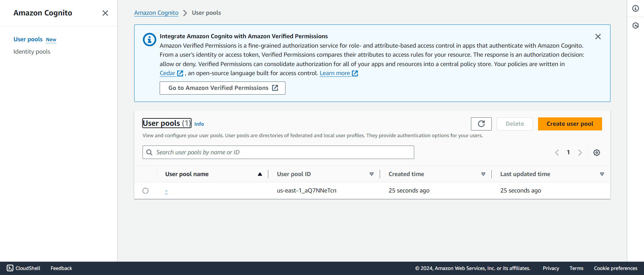Click the Created time cell '25 seconds ago'
Screen dimensions: 644x275
click(x=409, y=190)
